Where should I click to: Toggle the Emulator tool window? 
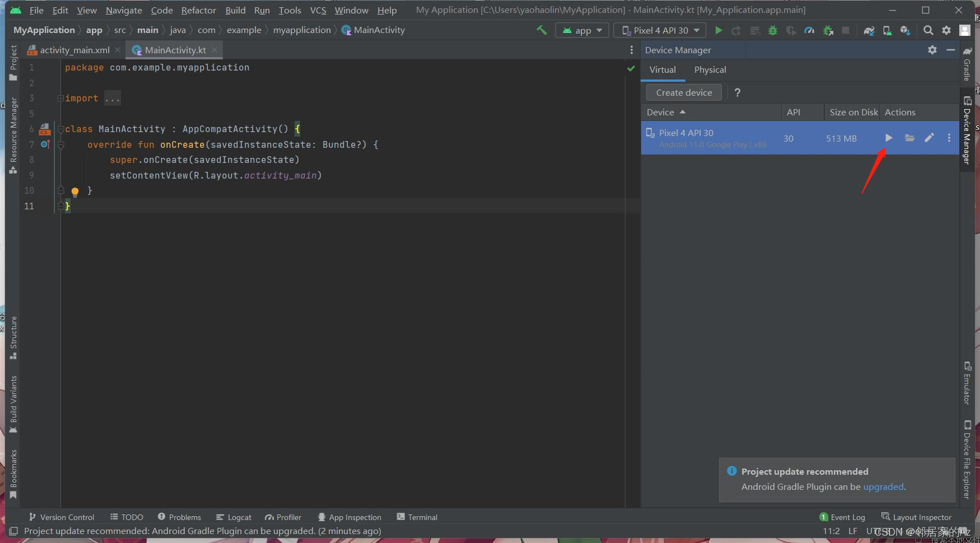pos(967,383)
